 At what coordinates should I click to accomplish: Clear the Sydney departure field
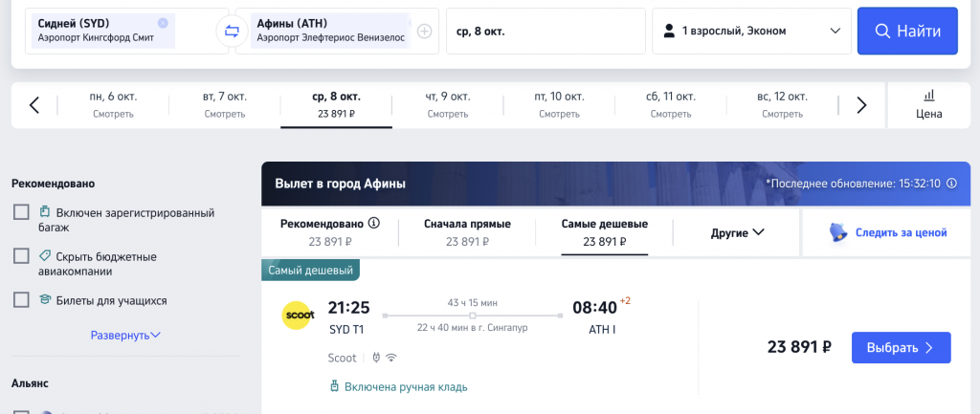coord(163,23)
